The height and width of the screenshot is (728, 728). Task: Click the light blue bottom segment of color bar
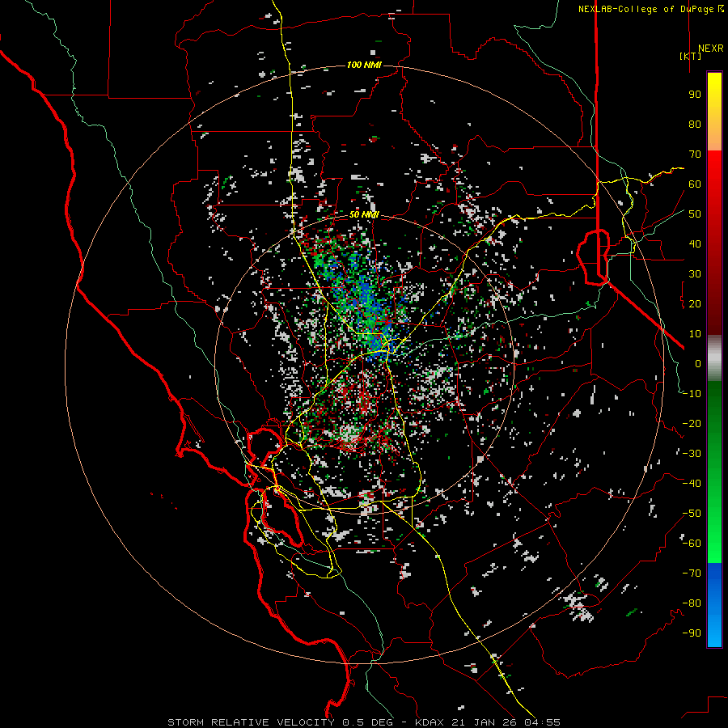pos(714,629)
